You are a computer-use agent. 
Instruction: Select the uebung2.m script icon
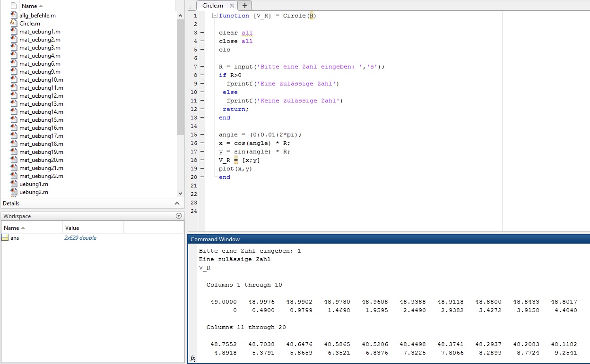[14, 192]
